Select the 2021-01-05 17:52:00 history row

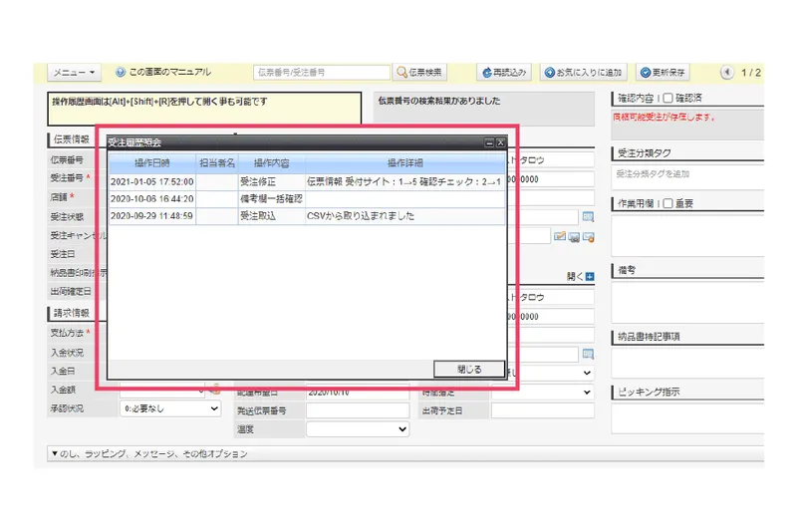point(307,181)
